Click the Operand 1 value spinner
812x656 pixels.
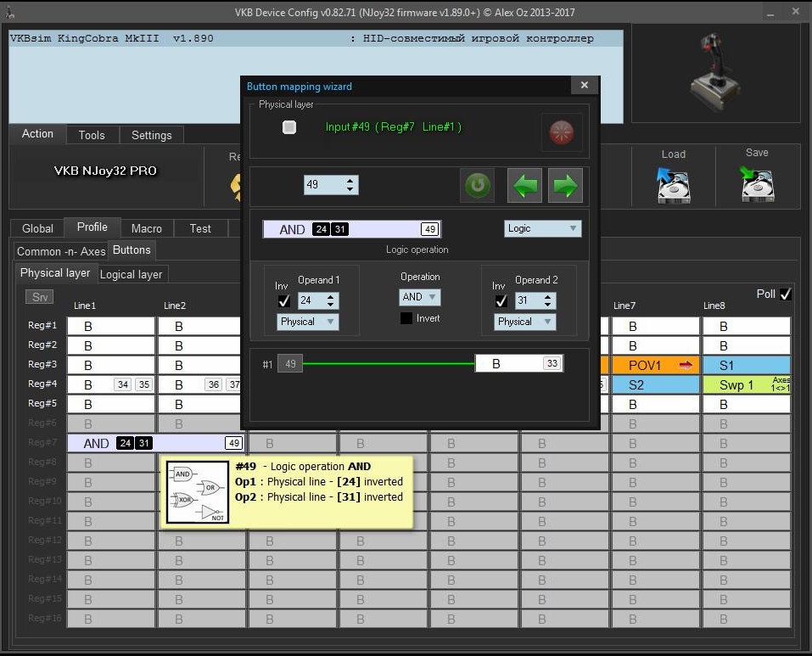(x=318, y=300)
